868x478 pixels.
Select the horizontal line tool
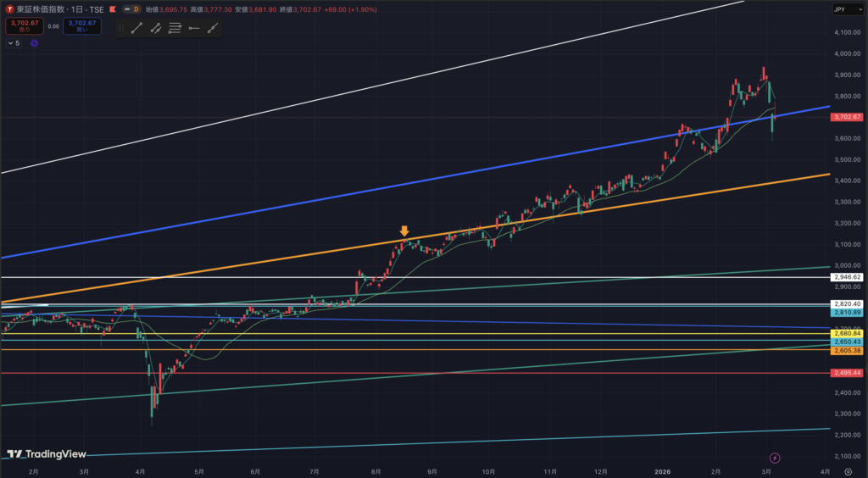194,28
